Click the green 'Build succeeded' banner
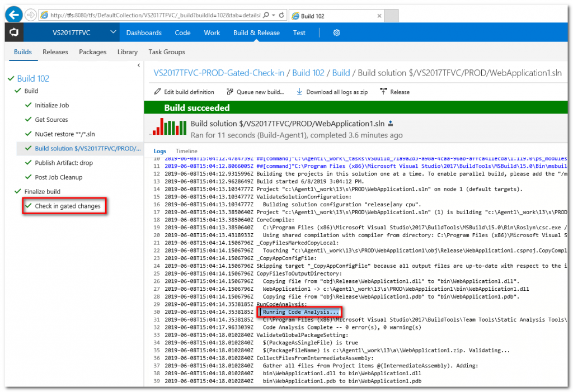The image size is (573, 392). tap(355, 107)
